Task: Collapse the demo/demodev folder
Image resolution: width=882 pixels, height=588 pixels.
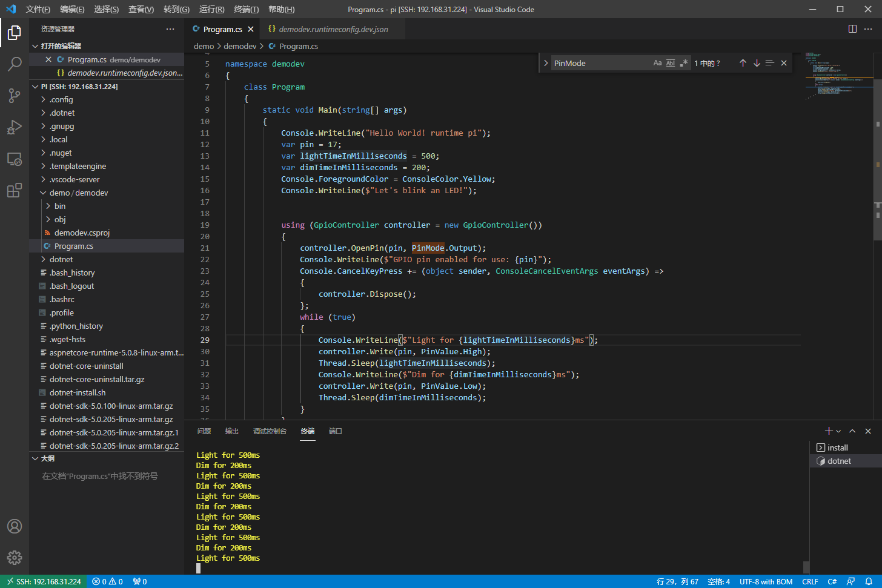Action: (107, 193)
